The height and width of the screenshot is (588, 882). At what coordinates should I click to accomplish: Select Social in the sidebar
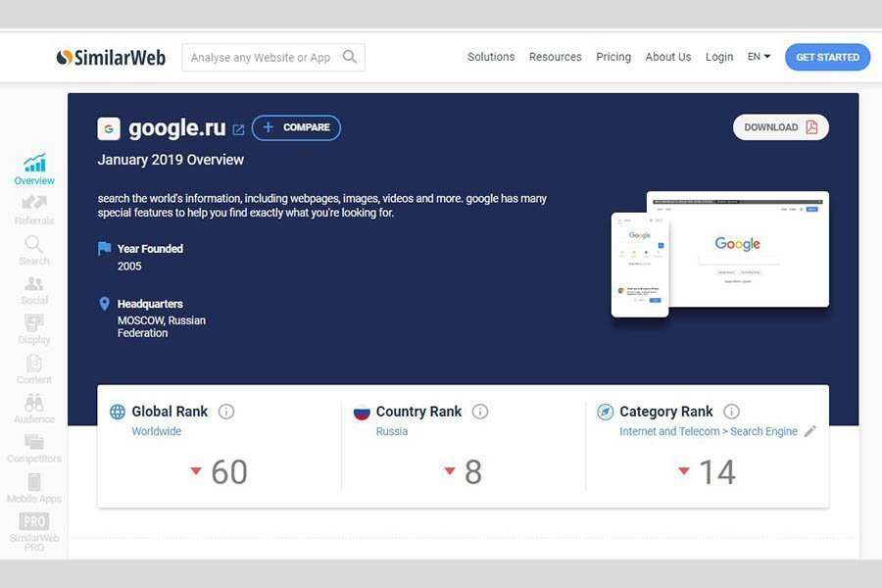point(34,290)
